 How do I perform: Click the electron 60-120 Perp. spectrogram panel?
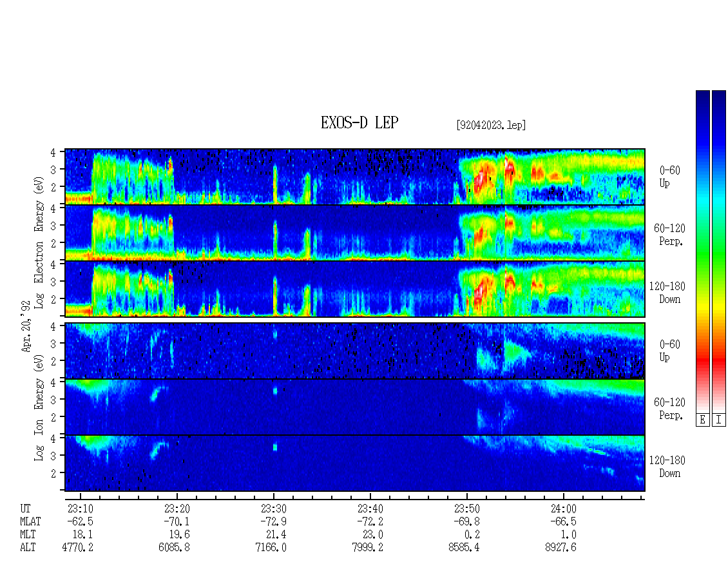(355, 233)
